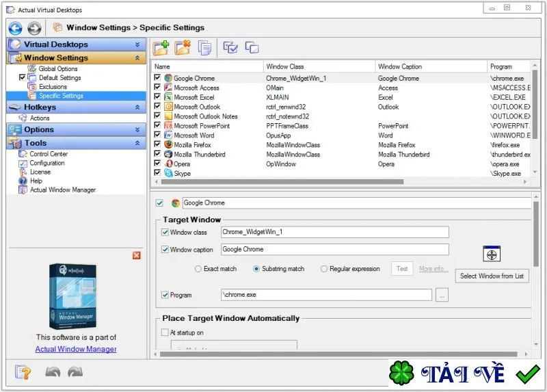
Task: Open the Actual Window Manager link
Action: pyautogui.click(x=76, y=349)
